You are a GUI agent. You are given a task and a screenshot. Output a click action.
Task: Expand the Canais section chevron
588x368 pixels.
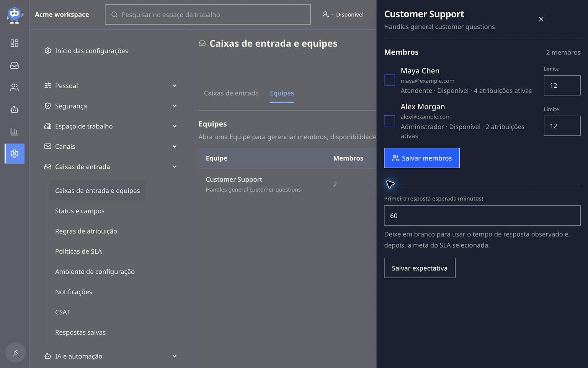[x=175, y=146]
